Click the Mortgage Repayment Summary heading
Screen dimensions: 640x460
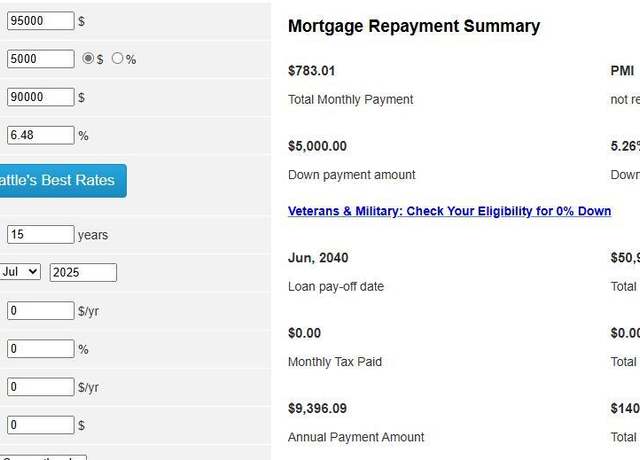(x=414, y=26)
